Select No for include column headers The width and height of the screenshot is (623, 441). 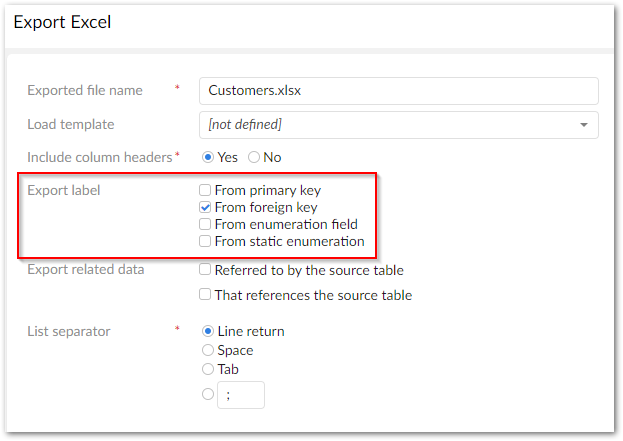click(x=253, y=157)
